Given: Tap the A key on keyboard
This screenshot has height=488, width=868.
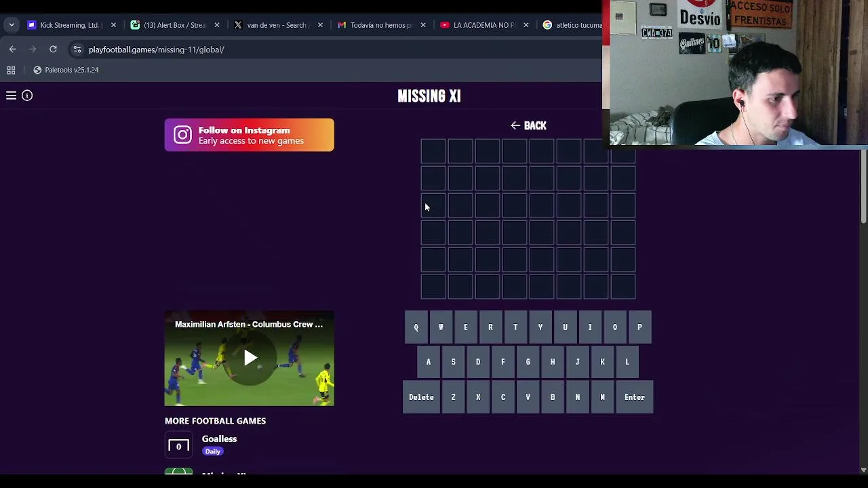Looking at the screenshot, I should click(429, 362).
